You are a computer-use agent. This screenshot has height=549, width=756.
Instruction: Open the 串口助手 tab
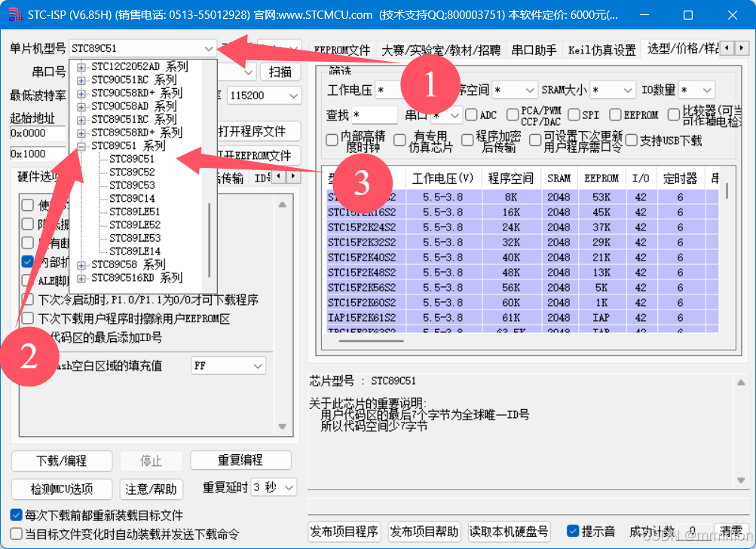(x=534, y=50)
